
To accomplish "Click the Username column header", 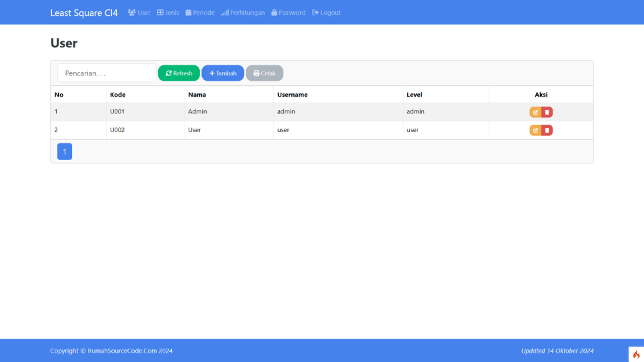I will [293, 95].
